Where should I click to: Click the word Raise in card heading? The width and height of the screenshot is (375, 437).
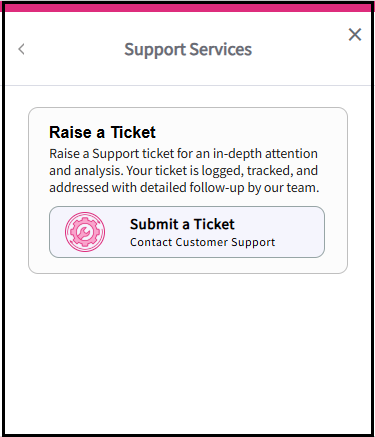[x=70, y=132]
